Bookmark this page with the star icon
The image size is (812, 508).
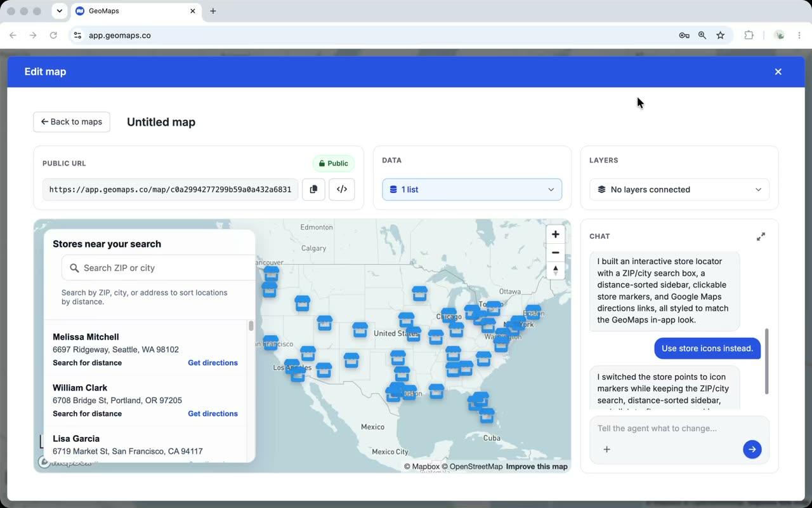pyautogui.click(x=721, y=36)
